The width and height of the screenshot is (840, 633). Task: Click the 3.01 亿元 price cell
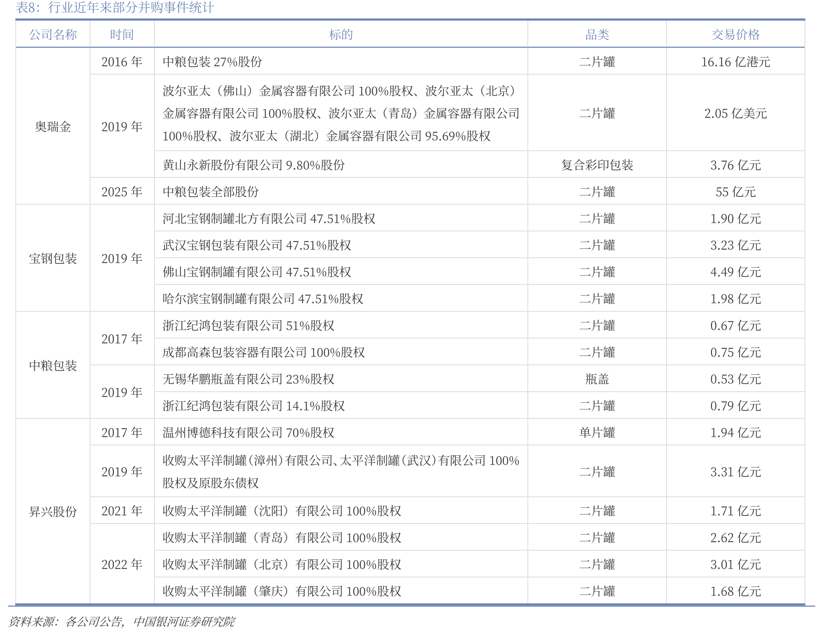(736, 564)
